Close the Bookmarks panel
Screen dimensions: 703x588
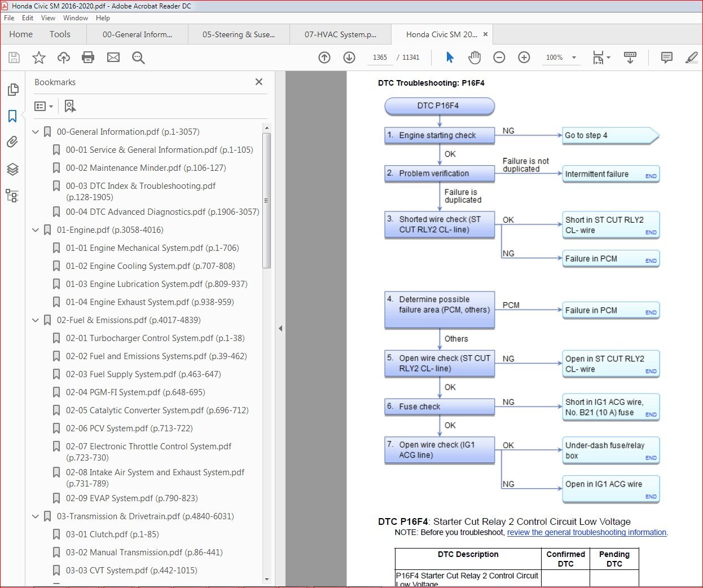pos(259,82)
